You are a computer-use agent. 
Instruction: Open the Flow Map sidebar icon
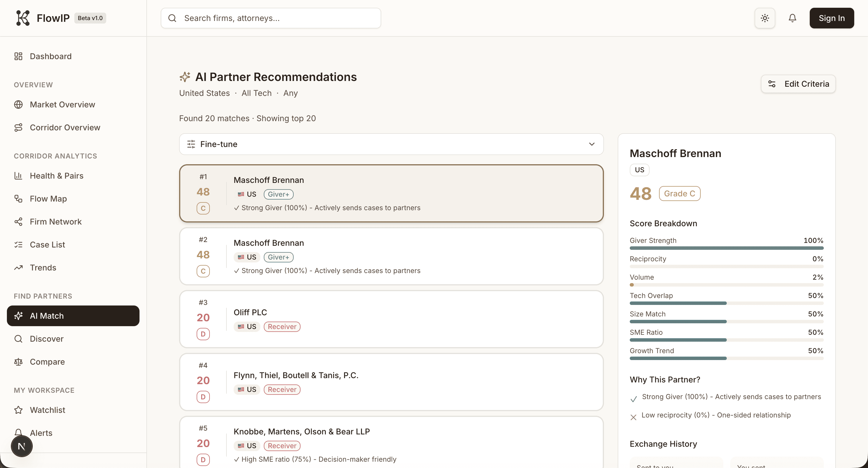point(19,199)
